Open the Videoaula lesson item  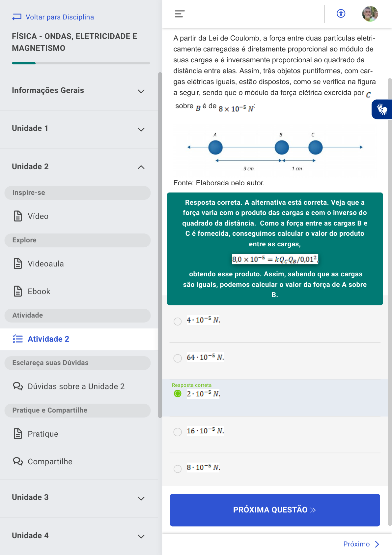(46, 264)
